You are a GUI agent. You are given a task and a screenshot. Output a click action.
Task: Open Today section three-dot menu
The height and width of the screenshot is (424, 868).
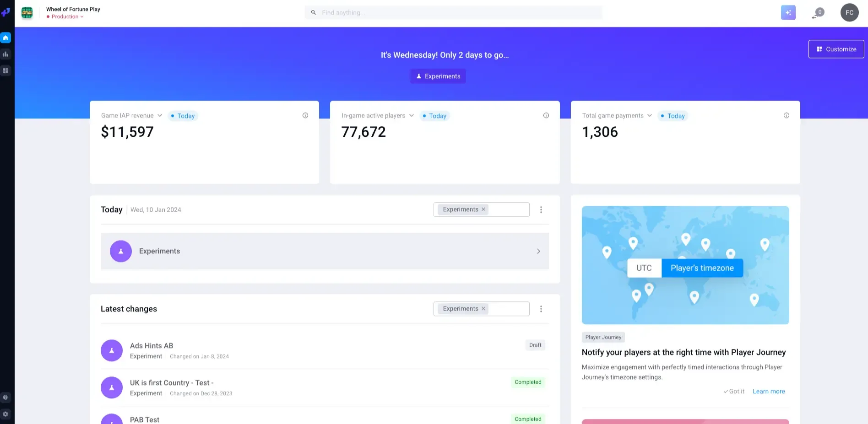(541, 210)
